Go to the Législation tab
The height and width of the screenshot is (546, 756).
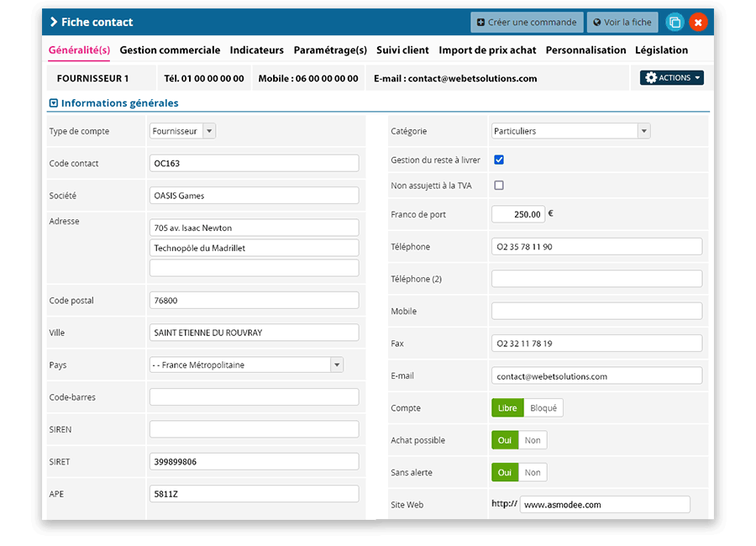click(x=662, y=50)
